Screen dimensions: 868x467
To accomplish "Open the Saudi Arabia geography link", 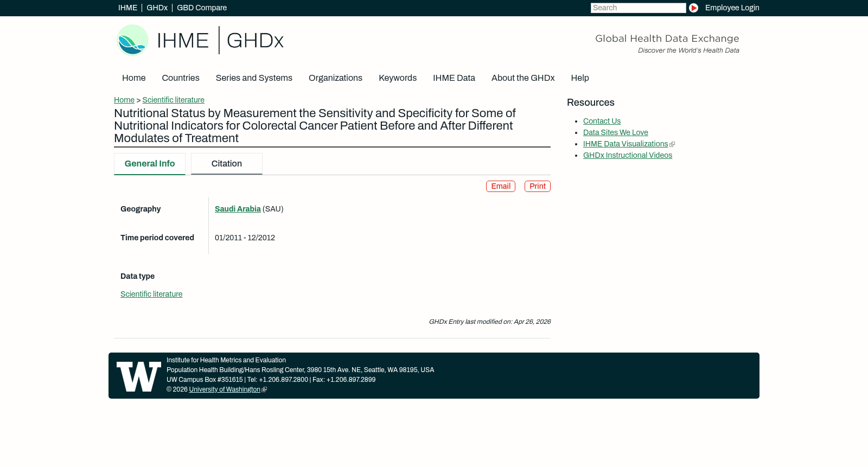I will pos(238,209).
